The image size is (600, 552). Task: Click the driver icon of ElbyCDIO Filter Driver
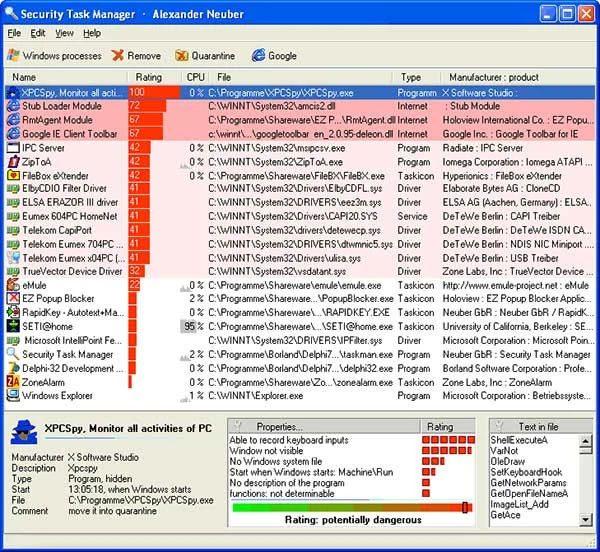pyautogui.click(x=13, y=189)
